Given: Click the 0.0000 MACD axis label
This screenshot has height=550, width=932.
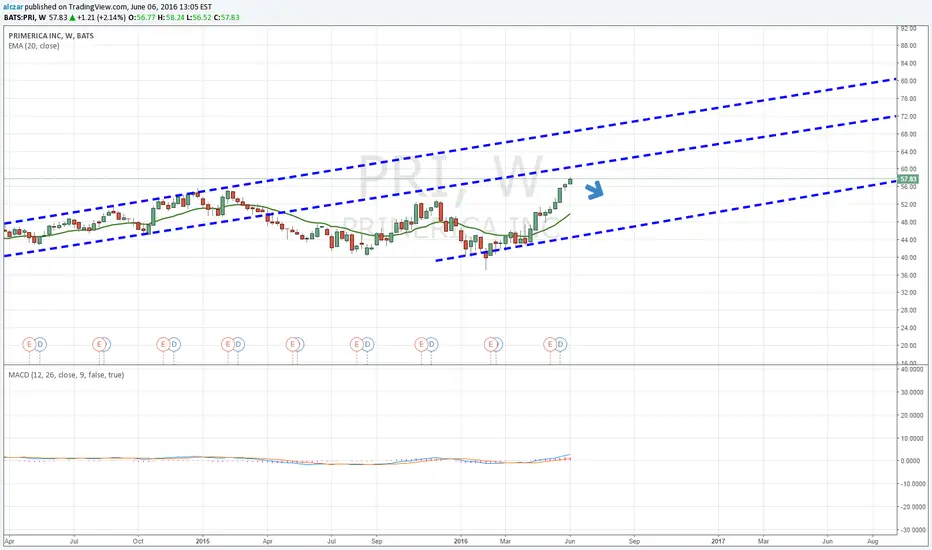Looking at the screenshot, I should click(x=914, y=461).
